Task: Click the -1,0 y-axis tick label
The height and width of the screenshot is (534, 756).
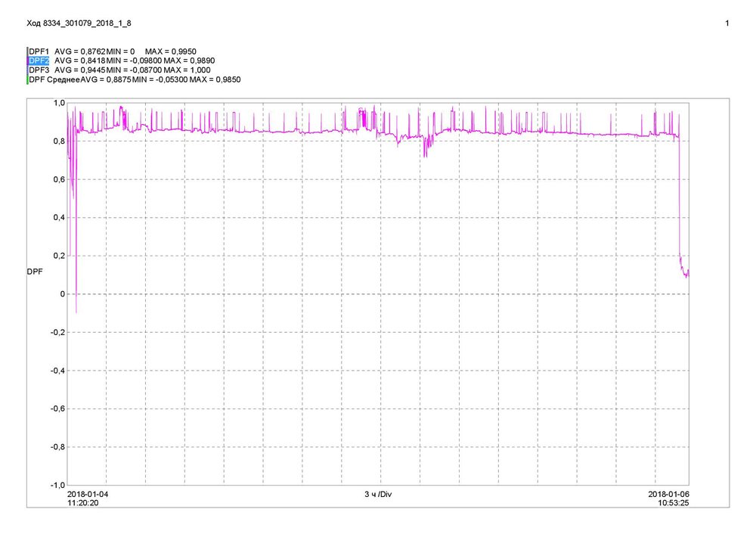Action: click(58, 485)
